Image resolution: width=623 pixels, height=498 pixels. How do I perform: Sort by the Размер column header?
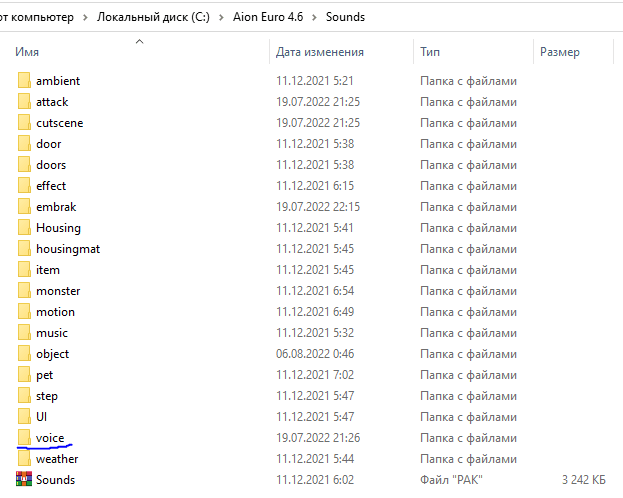click(560, 52)
